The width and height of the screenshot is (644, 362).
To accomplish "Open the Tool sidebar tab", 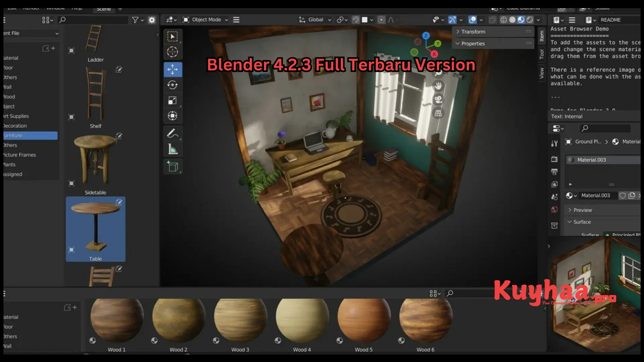I will click(x=541, y=54).
